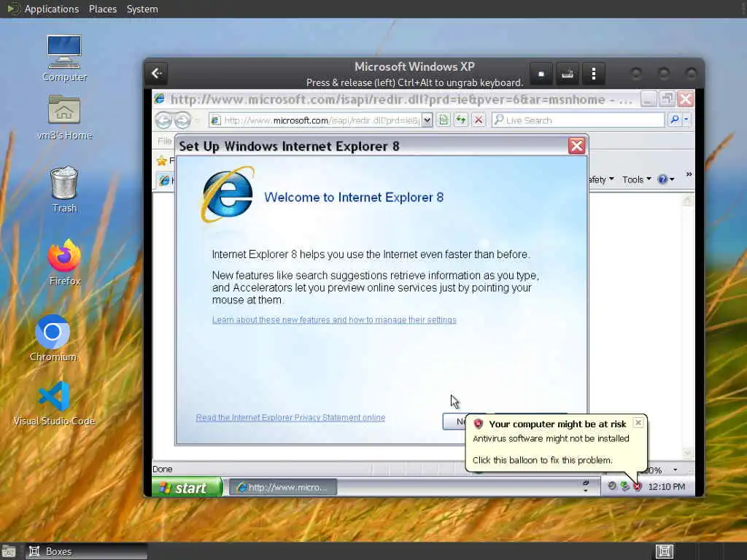Click the green Safely Remove Hardware tray icon
This screenshot has height=560, width=747.
[625, 486]
